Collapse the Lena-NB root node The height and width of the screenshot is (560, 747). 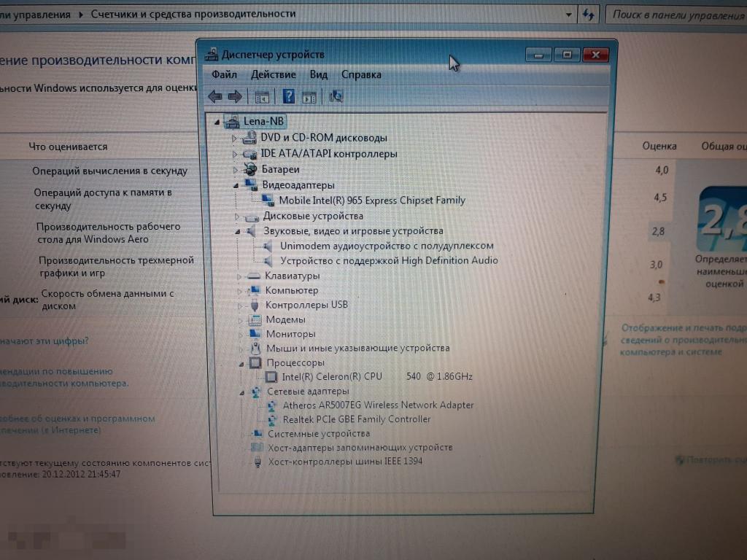tap(217, 122)
